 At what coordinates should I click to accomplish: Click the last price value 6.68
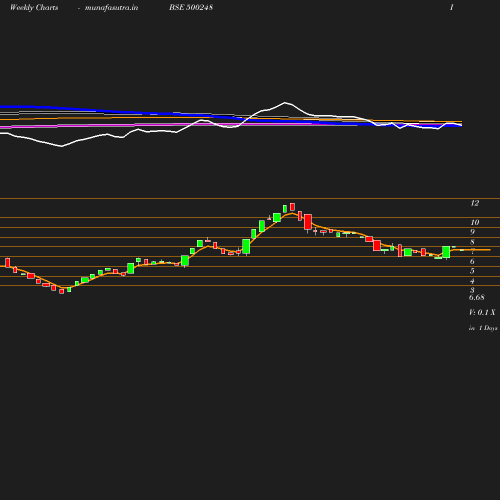[x=477, y=297]
